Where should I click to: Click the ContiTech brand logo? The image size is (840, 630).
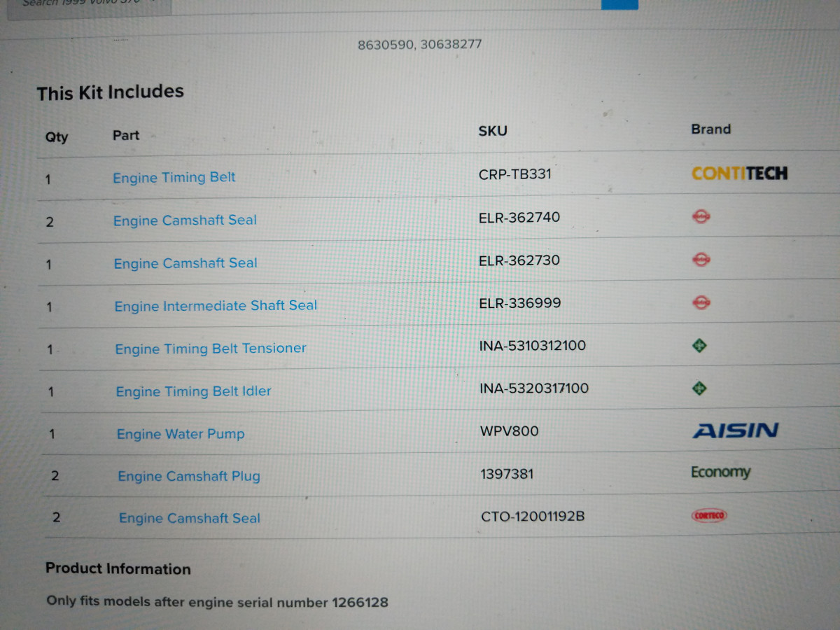pyautogui.click(x=738, y=173)
